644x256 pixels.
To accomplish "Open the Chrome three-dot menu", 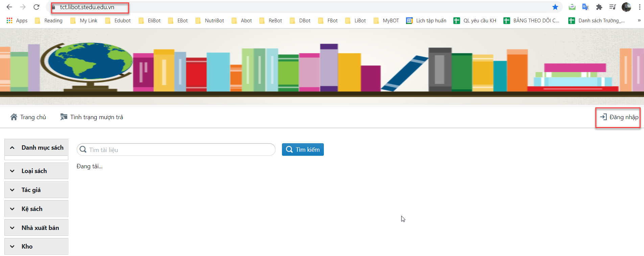I will 639,7.
